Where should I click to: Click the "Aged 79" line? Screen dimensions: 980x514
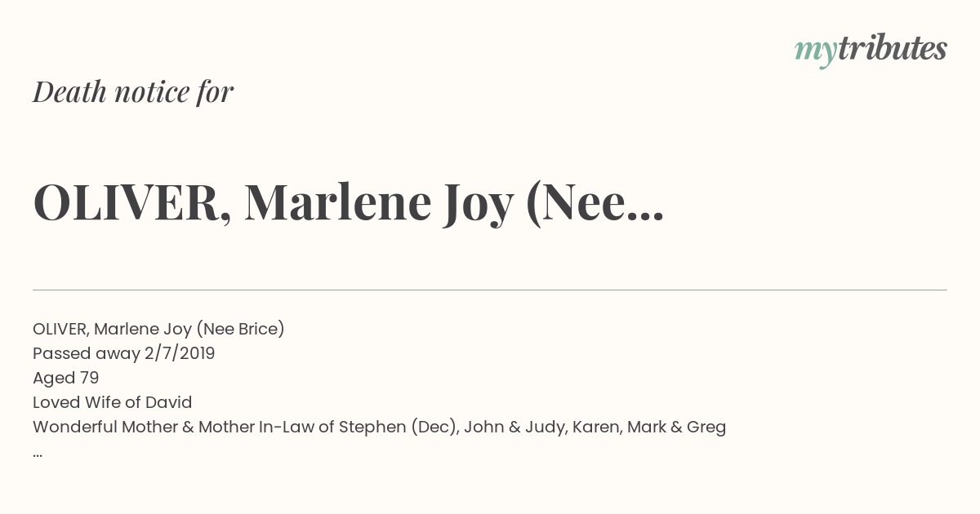66,378
